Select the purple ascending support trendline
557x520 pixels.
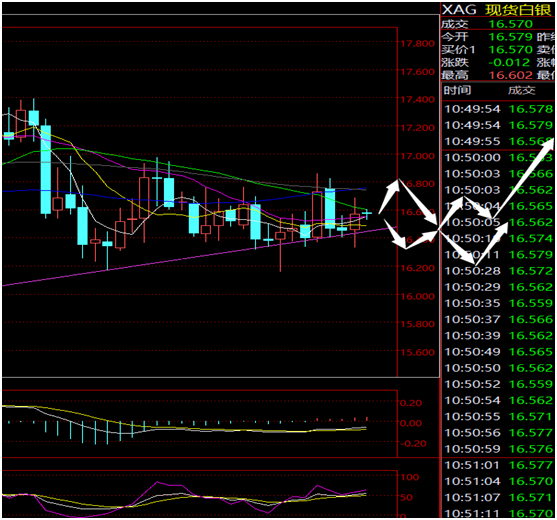199,256
